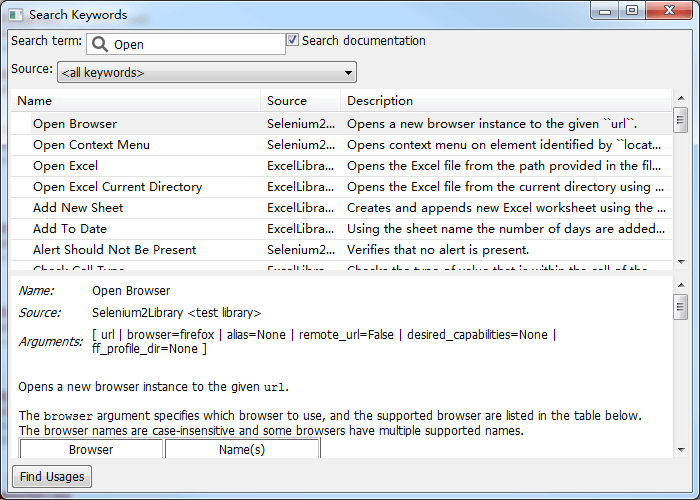Select the Open Excel keyword row
Viewport: 700px width, 500px height.
pos(342,166)
